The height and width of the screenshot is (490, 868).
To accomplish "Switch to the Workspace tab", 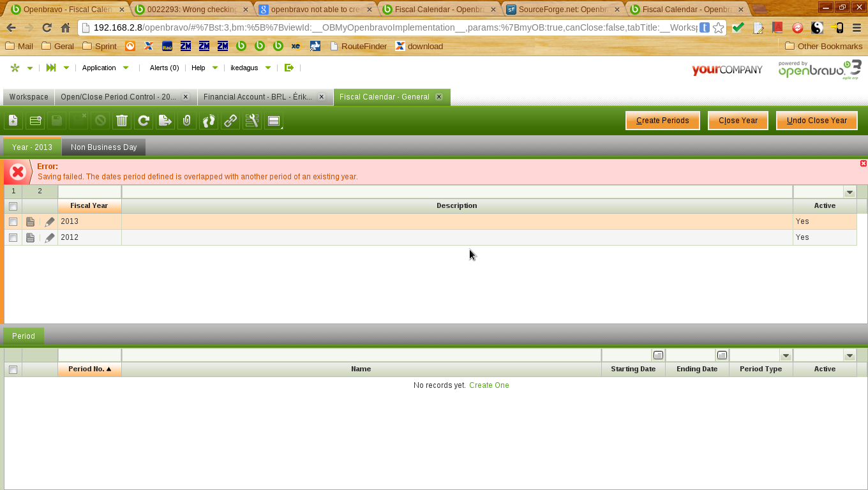I will (x=29, y=97).
